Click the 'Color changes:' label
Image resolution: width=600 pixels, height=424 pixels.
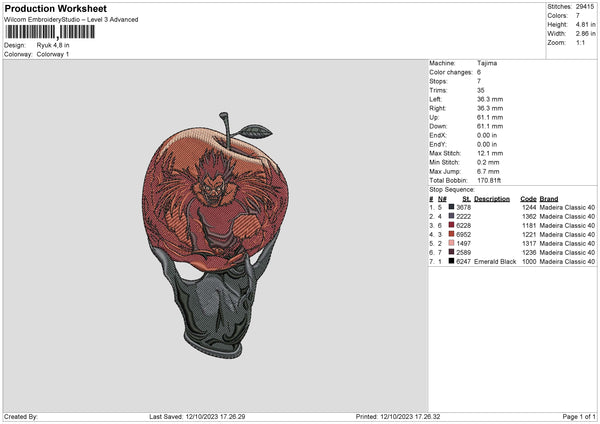(x=451, y=72)
